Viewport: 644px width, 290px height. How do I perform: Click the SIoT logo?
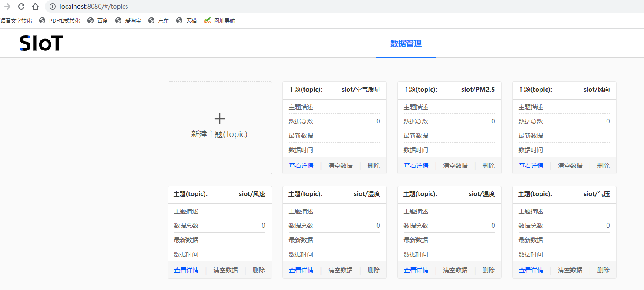41,43
